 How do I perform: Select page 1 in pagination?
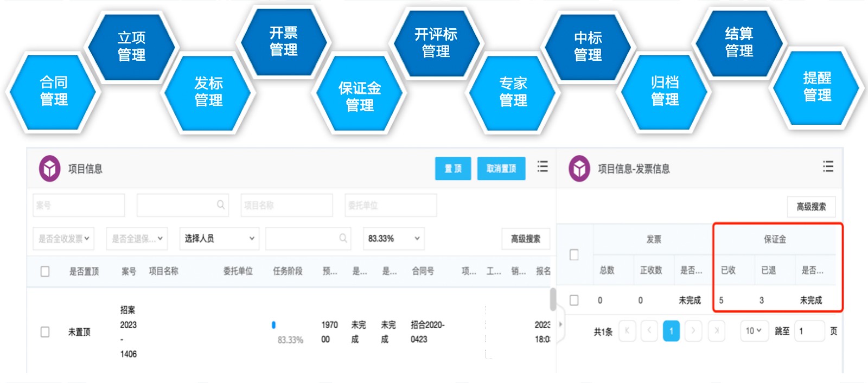click(671, 330)
